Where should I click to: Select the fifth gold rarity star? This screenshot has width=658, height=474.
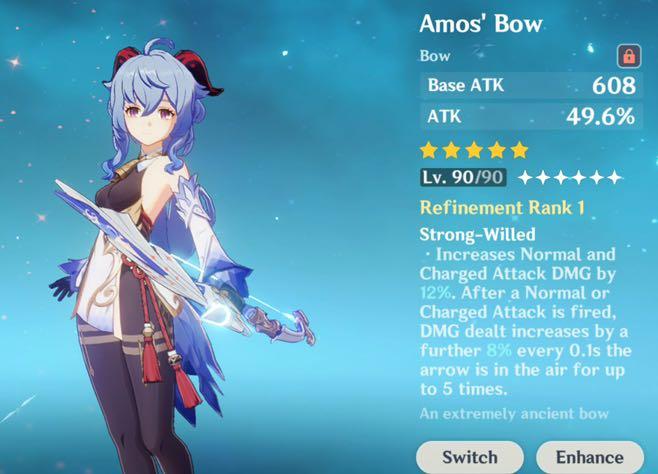520,150
